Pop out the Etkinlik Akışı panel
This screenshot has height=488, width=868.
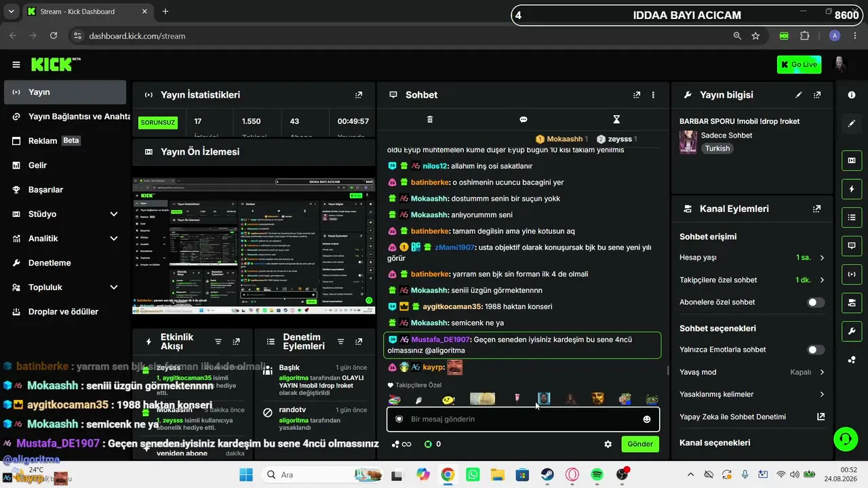236,342
